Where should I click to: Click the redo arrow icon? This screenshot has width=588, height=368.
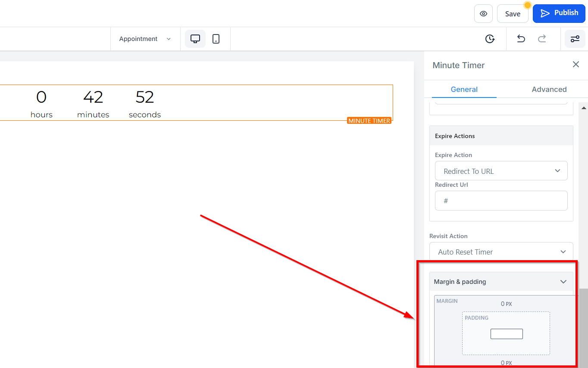click(542, 39)
